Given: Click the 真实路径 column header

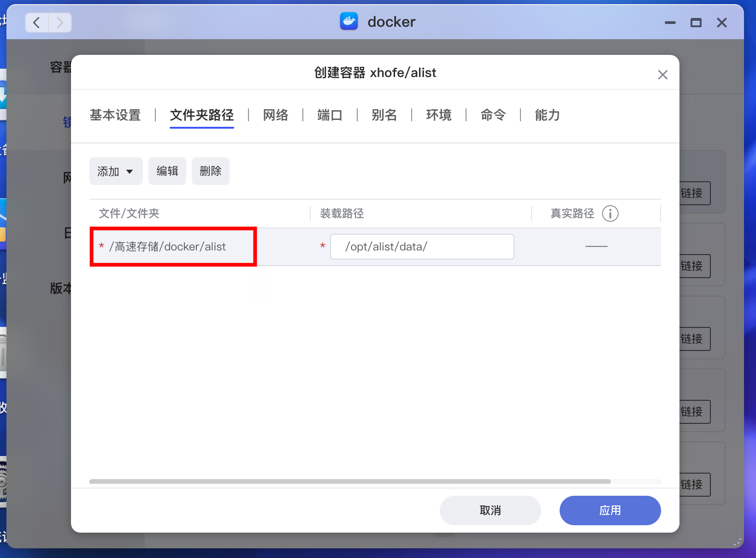Looking at the screenshot, I should [x=573, y=214].
